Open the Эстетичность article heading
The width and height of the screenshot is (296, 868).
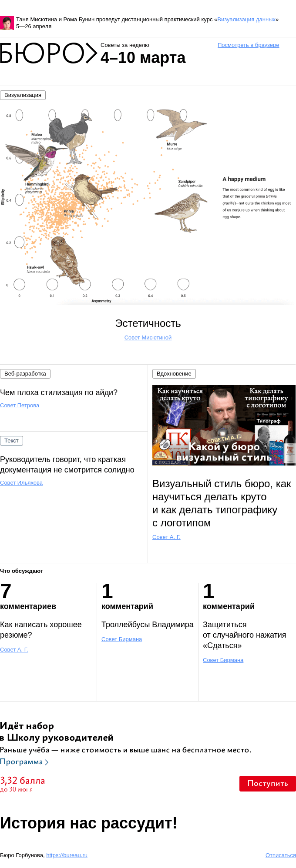coord(148,323)
